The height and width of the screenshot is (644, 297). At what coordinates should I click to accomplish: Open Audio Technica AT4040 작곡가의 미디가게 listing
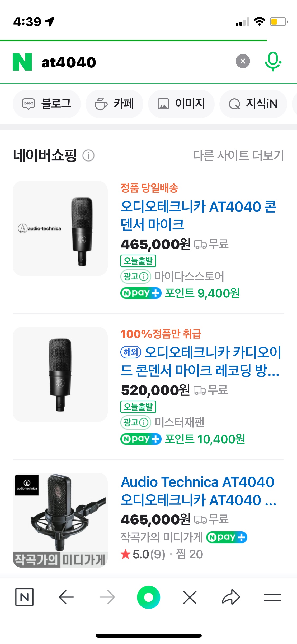(x=198, y=491)
